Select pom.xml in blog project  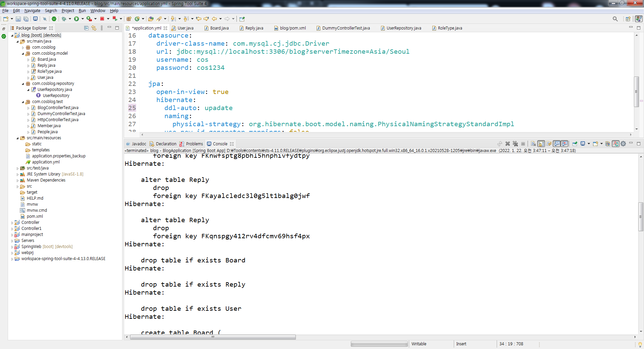pos(35,216)
